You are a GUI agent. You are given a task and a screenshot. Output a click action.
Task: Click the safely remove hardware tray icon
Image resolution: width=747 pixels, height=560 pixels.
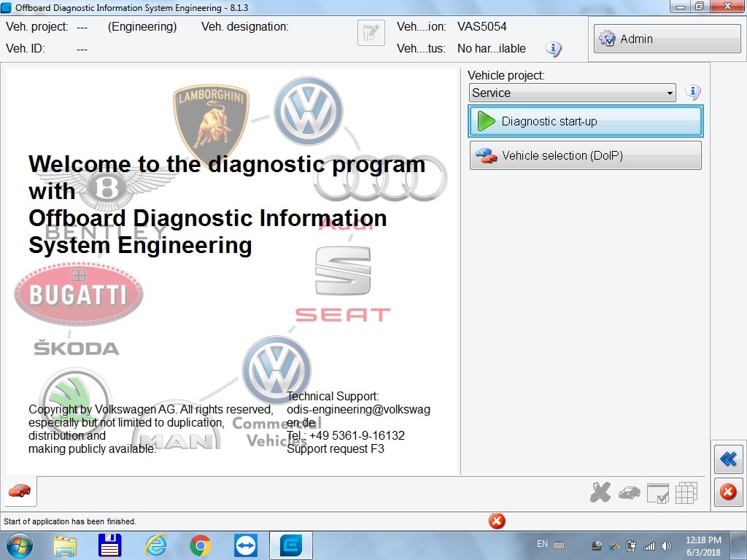[597, 546]
